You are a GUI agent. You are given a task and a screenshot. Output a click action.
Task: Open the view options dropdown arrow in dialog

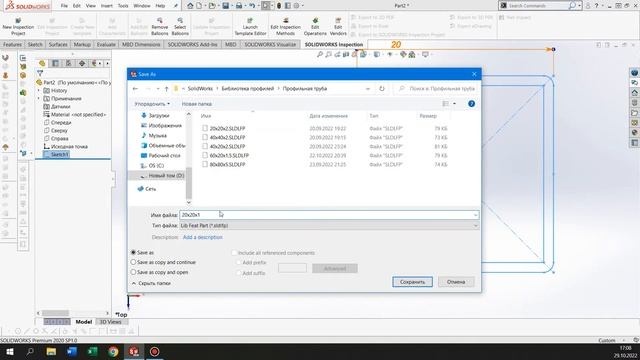click(454, 104)
